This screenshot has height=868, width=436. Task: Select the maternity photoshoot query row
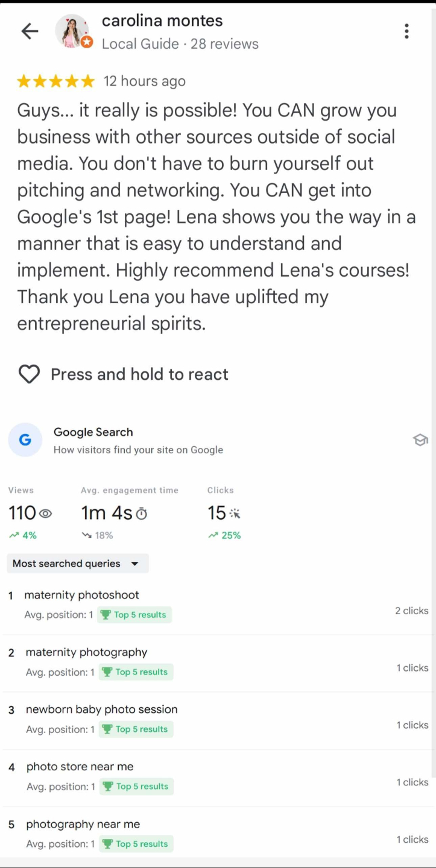(x=81, y=595)
